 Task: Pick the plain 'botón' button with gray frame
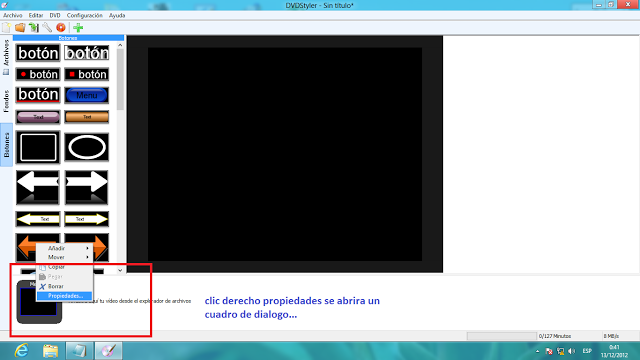[38, 53]
